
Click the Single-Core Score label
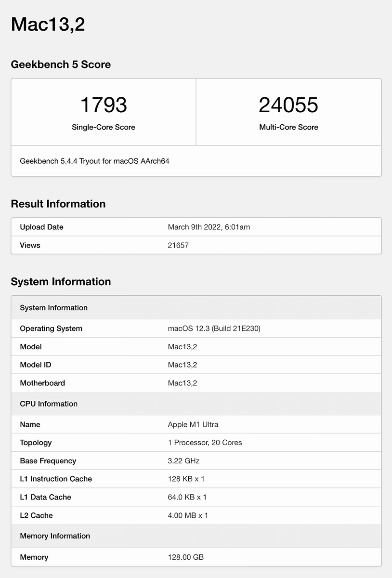coord(104,127)
